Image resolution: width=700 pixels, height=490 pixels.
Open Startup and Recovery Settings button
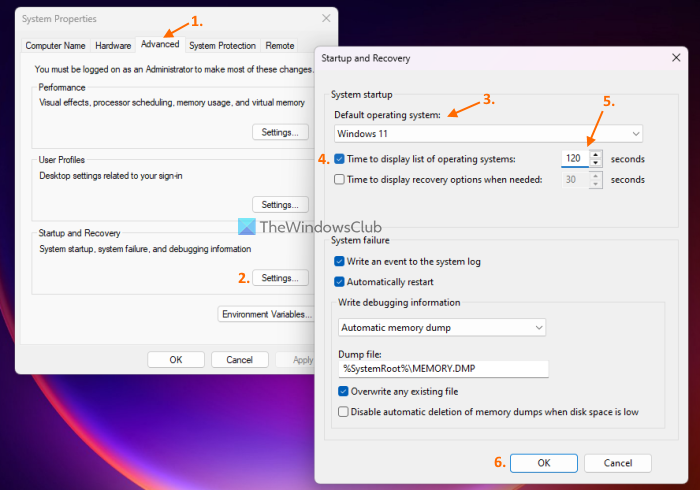(x=280, y=278)
